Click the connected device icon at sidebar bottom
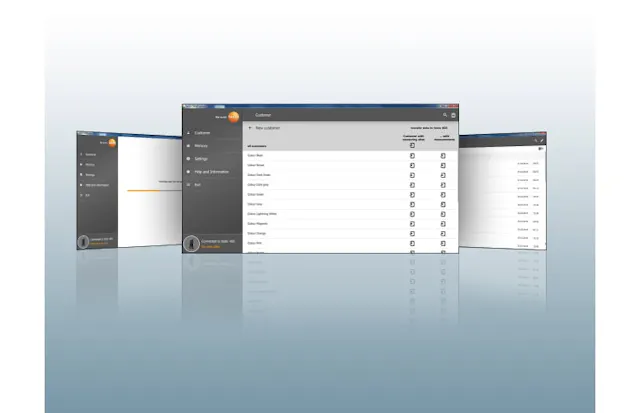The width and height of the screenshot is (640, 413). pyautogui.click(x=192, y=242)
